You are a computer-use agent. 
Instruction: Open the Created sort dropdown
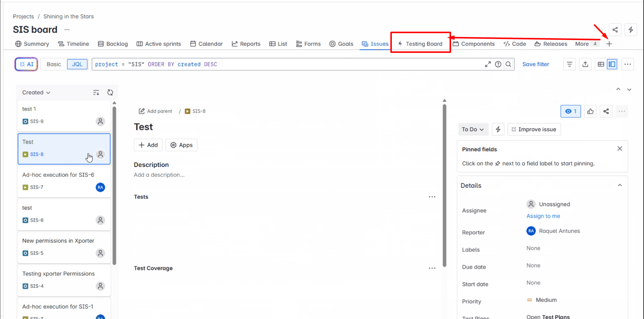[36, 93]
